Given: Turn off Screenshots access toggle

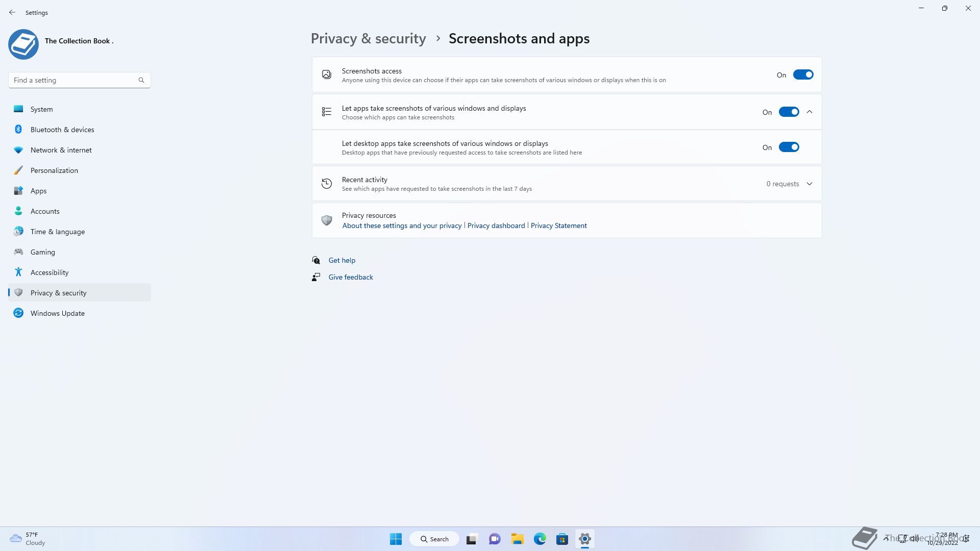Looking at the screenshot, I should [803, 75].
